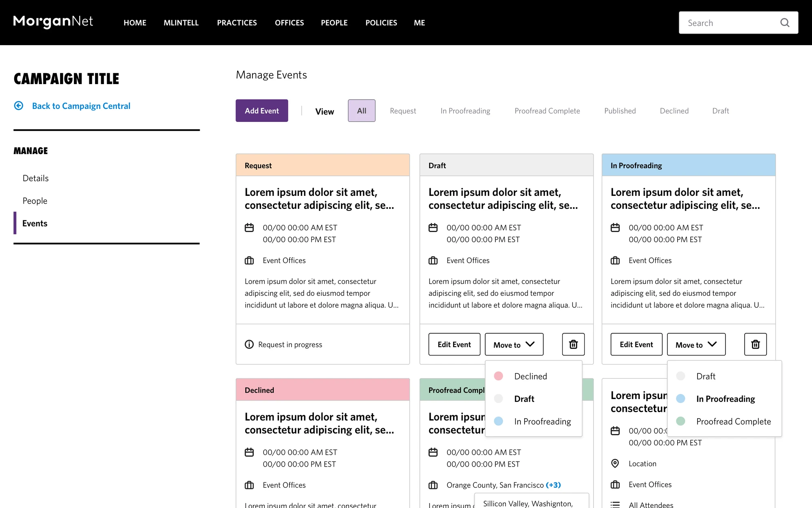The width and height of the screenshot is (812, 508).
Task: Delete the Draft event with trash icon
Action: click(x=573, y=344)
